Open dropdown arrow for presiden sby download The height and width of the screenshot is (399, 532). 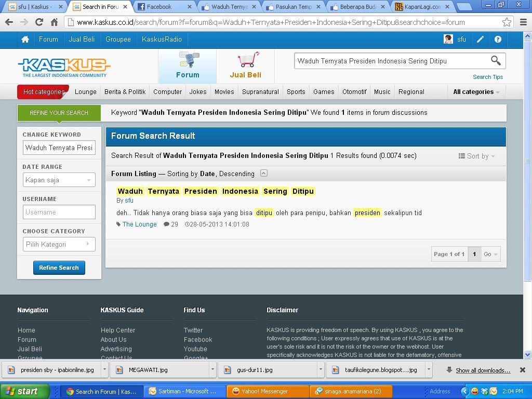point(105,370)
